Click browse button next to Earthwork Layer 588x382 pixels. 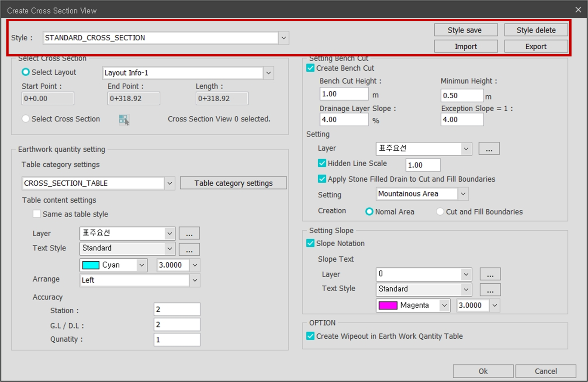(189, 233)
